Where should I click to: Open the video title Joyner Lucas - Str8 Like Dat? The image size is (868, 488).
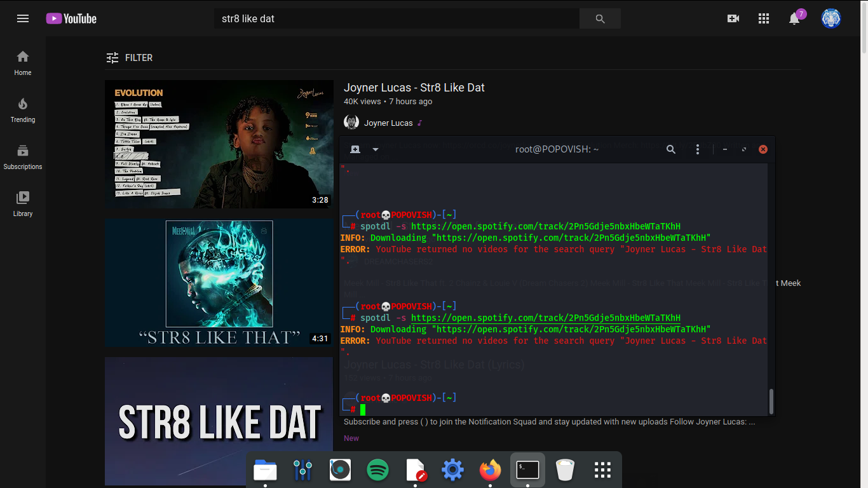tap(414, 88)
